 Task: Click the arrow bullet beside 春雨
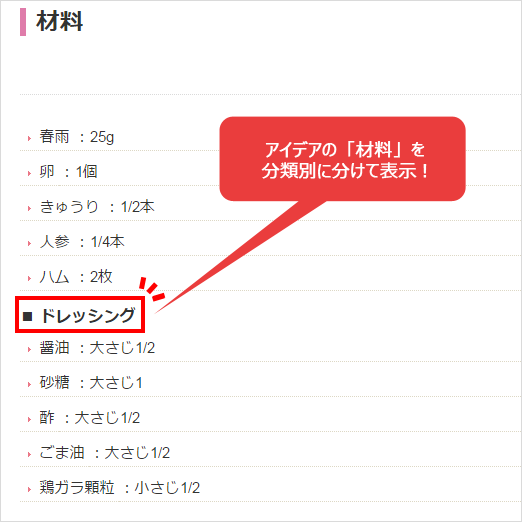29,138
